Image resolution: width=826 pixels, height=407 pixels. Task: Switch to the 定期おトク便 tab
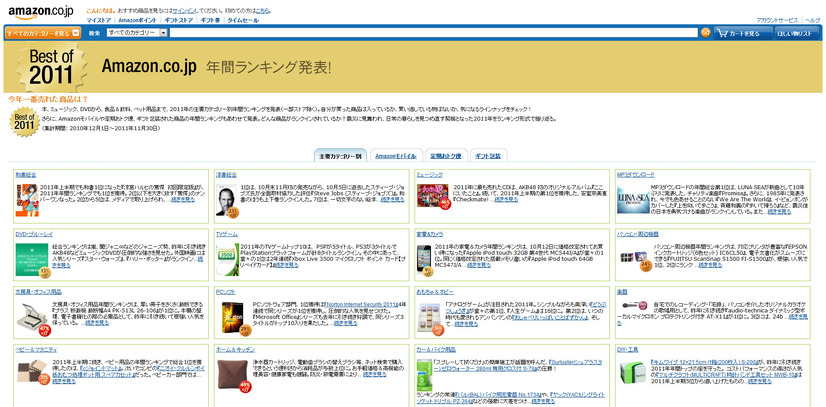tap(446, 156)
